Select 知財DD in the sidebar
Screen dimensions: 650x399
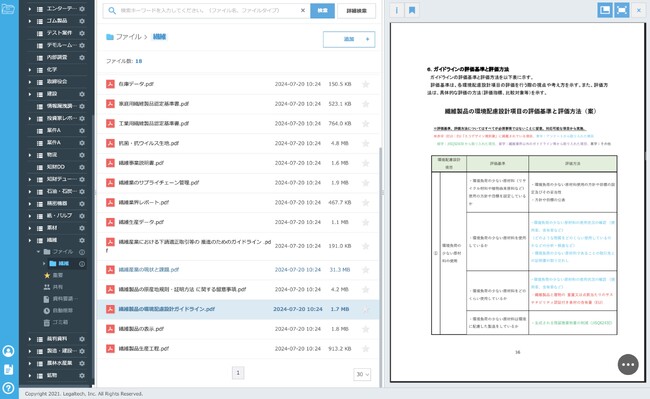pos(56,167)
